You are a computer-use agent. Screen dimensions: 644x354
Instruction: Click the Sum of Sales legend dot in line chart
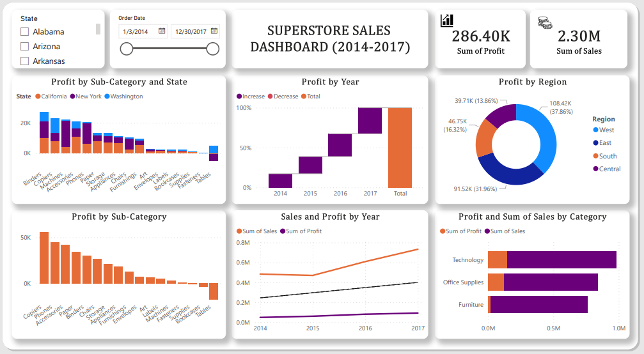coord(240,231)
